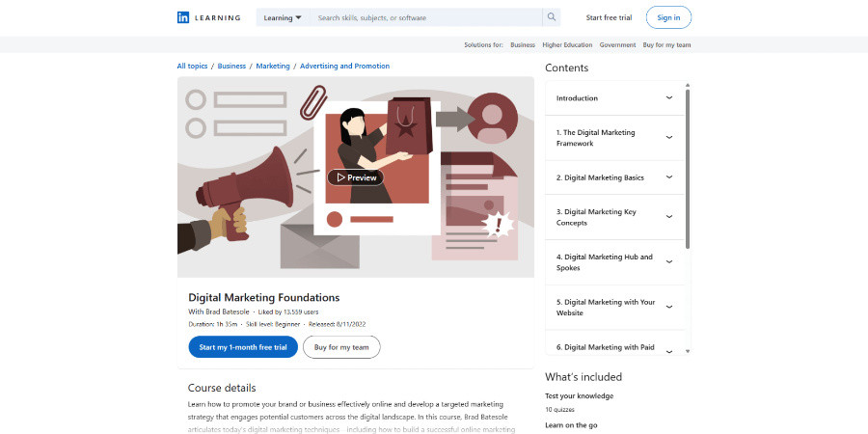Screen dimensions: 868x434
Task: Click the 'Test your knowledge' text
Action: (x=579, y=395)
